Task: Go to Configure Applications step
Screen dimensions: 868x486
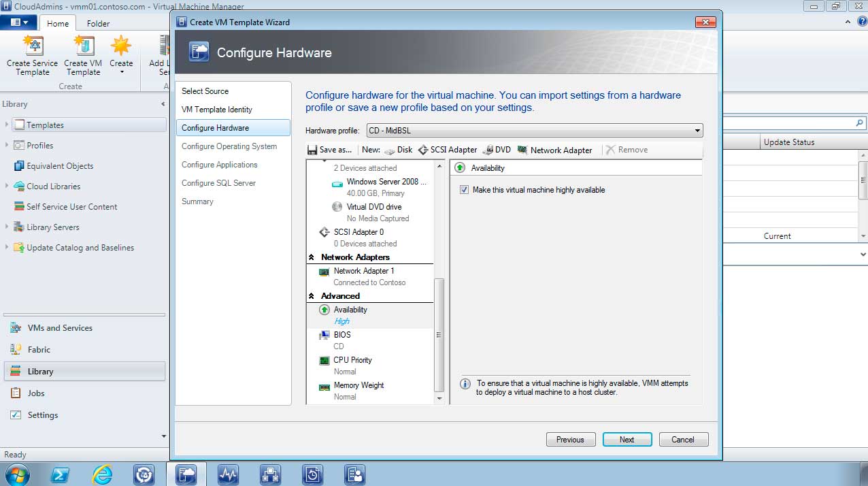Action: pyautogui.click(x=219, y=165)
